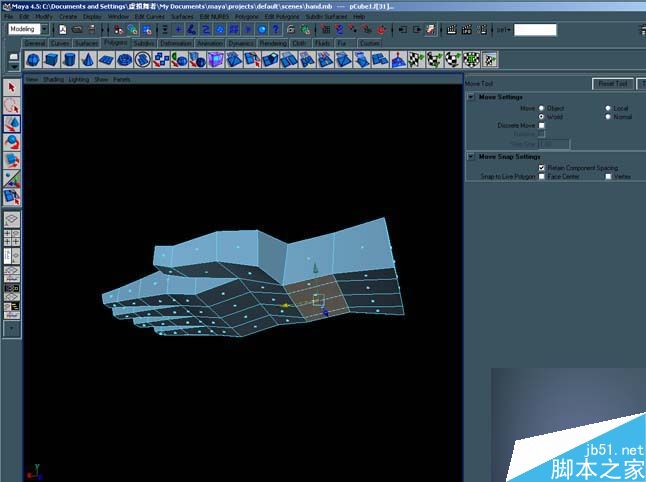This screenshot has height=482, width=646.
Task: Open the Help menu
Action: click(x=359, y=16)
